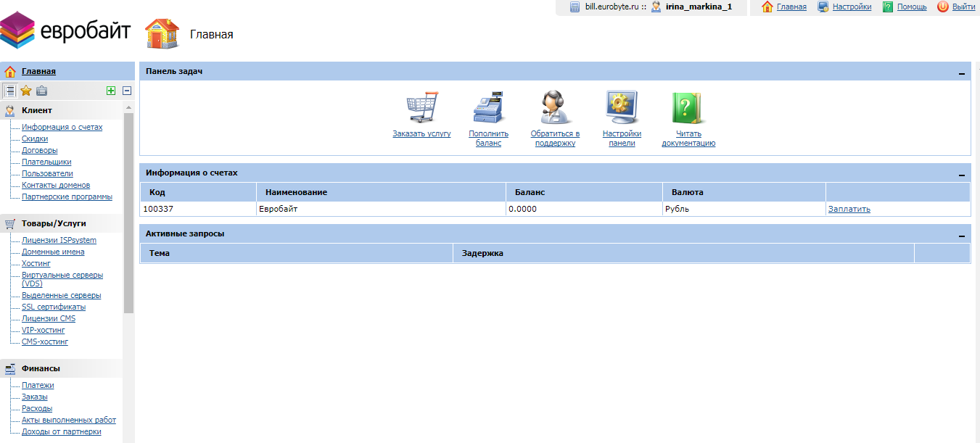Click the Eurobyte logo
980x443 pixels.
(x=65, y=29)
